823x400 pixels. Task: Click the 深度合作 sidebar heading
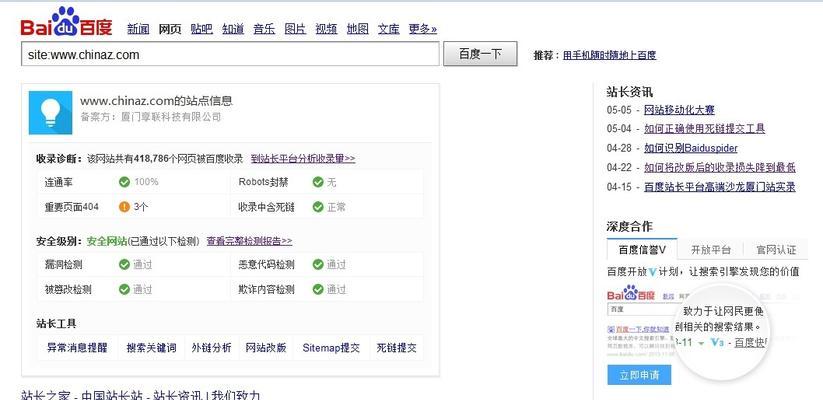pos(629,227)
